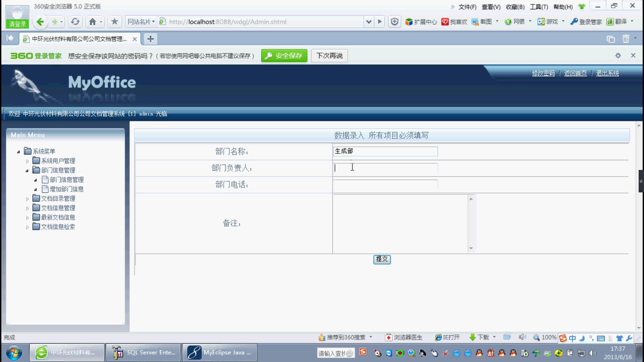
Task: Open the 工具(T) menu
Action: tap(539, 7)
